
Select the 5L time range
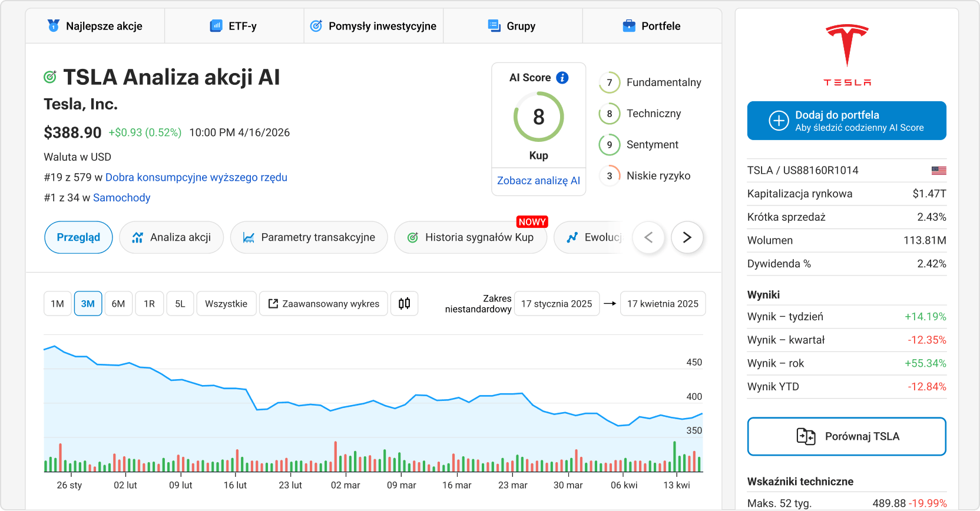180,304
